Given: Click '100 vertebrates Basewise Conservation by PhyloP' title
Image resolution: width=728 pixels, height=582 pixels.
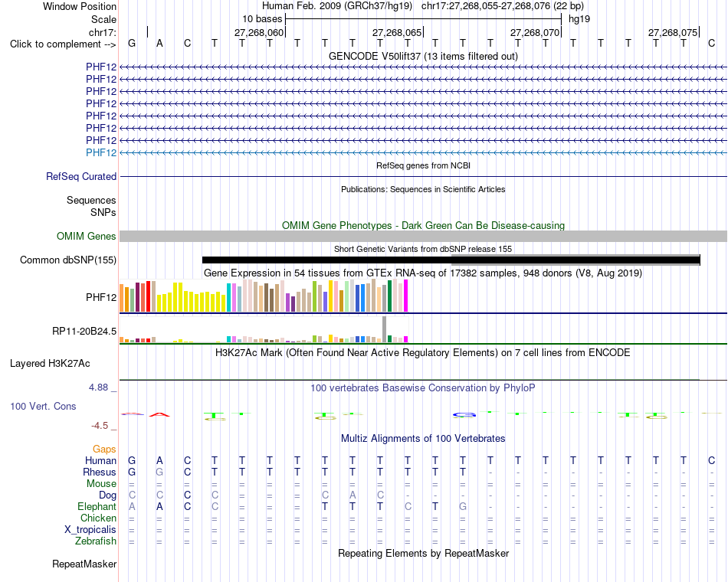Looking at the screenshot, I should click(423, 388).
